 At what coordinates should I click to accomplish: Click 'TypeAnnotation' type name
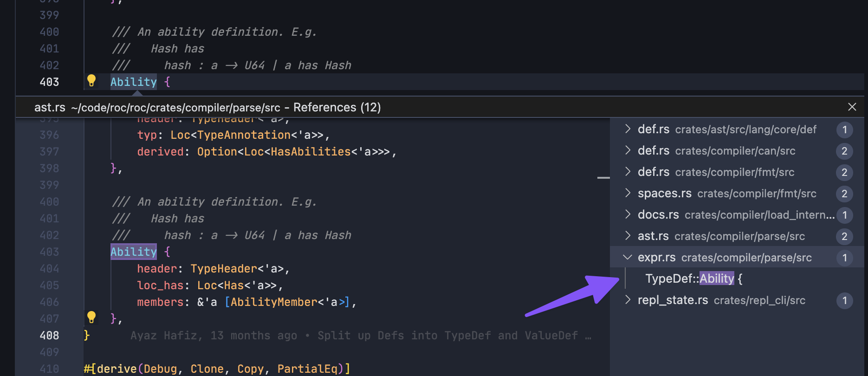pyautogui.click(x=244, y=135)
